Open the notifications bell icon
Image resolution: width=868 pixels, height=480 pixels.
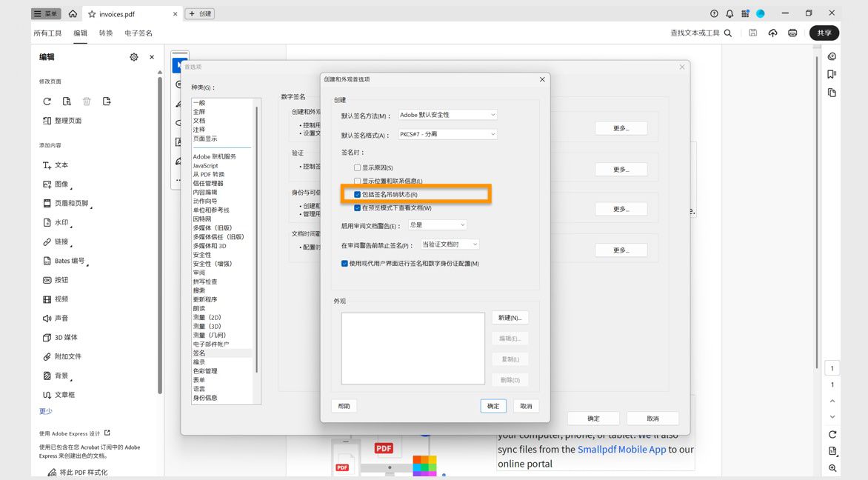(x=730, y=13)
